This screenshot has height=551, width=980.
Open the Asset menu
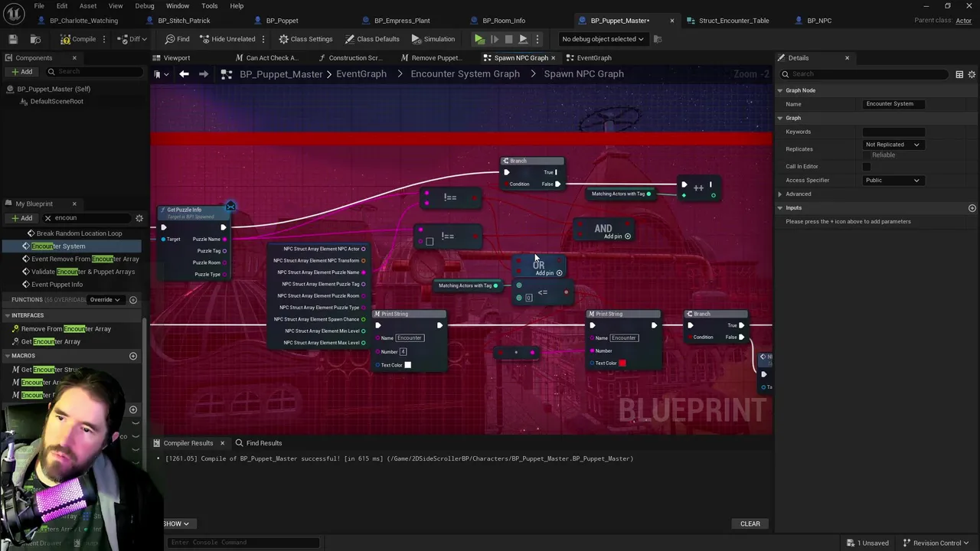click(x=88, y=5)
